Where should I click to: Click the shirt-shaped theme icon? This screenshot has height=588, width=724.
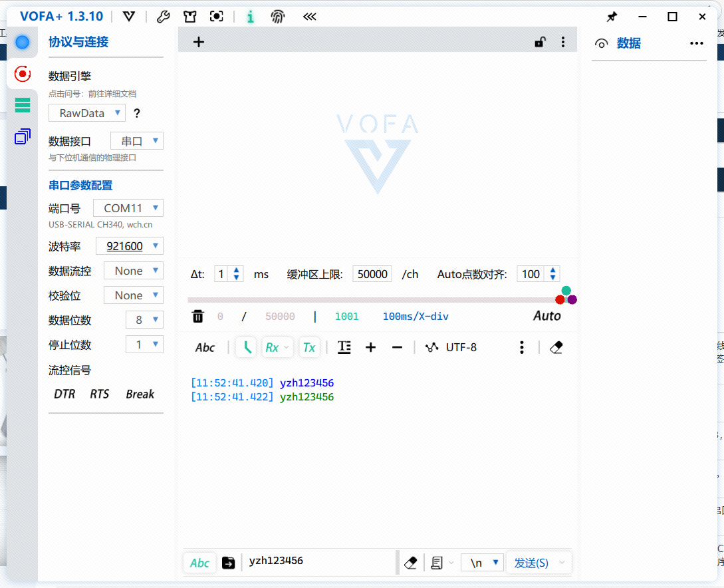point(189,16)
